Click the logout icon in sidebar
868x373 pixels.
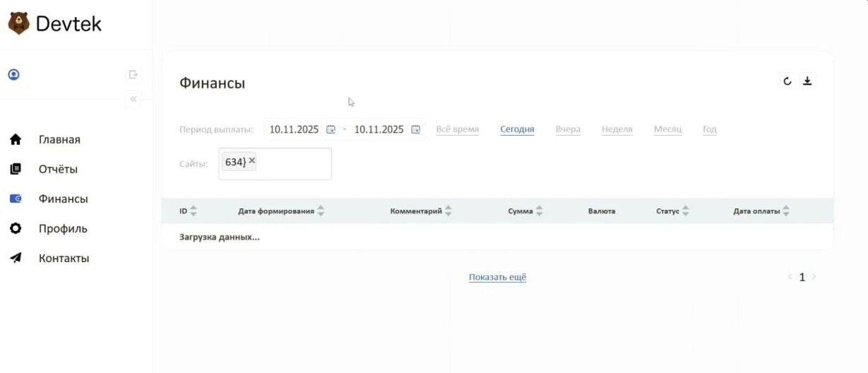pyautogui.click(x=133, y=74)
